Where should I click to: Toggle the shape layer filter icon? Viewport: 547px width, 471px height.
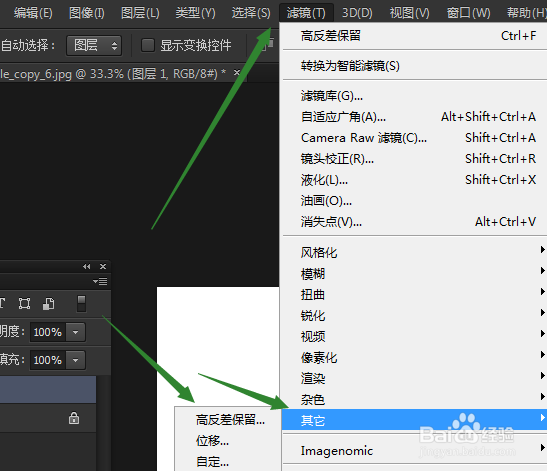pyautogui.click(x=24, y=304)
